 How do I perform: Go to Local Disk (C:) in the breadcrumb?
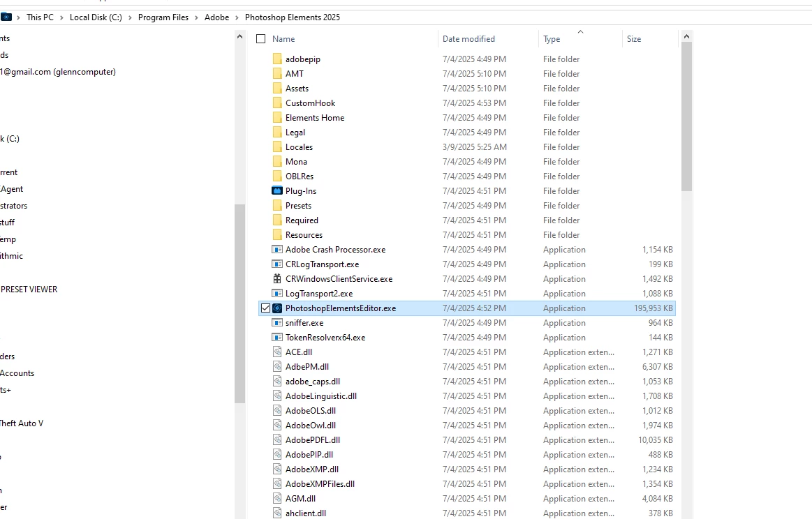coord(96,17)
